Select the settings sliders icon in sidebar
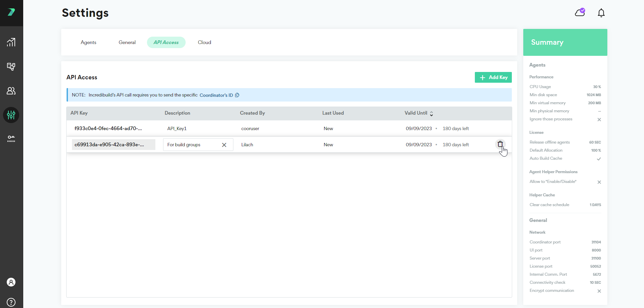The width and height of the screenshot is (644, 308). coord(11,115)
